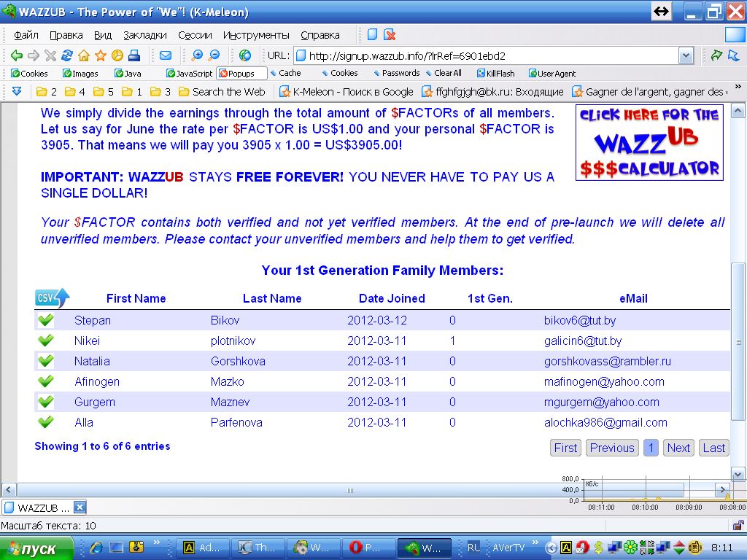The image size is (747, 560).
Task: Toggle the Popups blocking option
Action: pyautogui.click(x=241, y=74)
